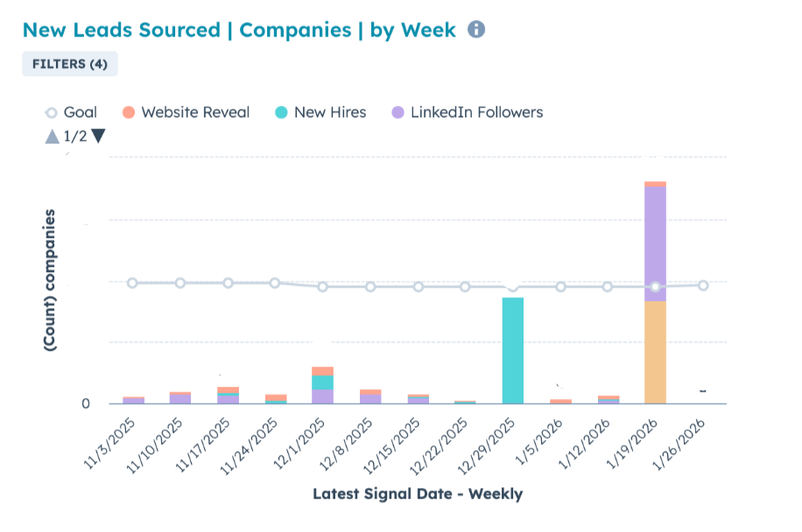
Task: Open the FILTERS (4) panel
Action: tap(69, 63)
